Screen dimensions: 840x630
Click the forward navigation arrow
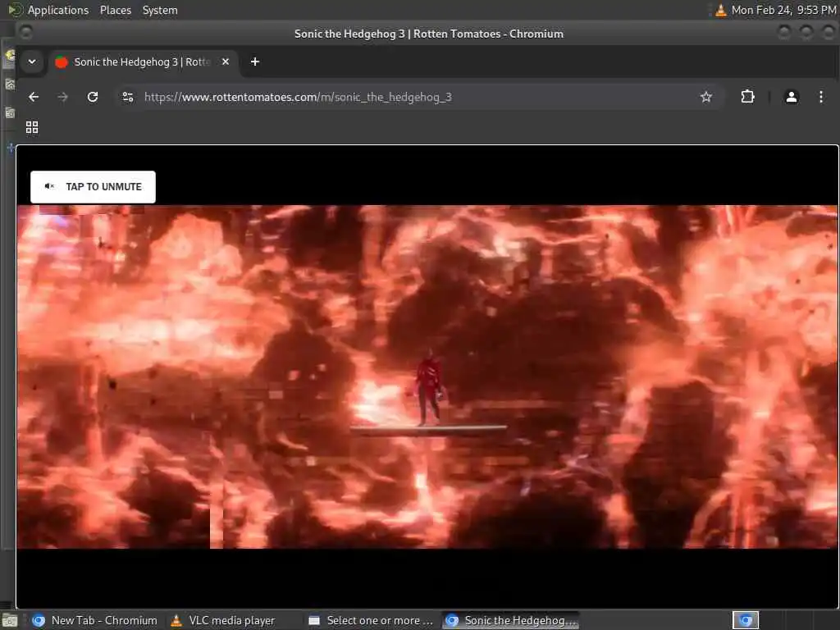(62, 97)
